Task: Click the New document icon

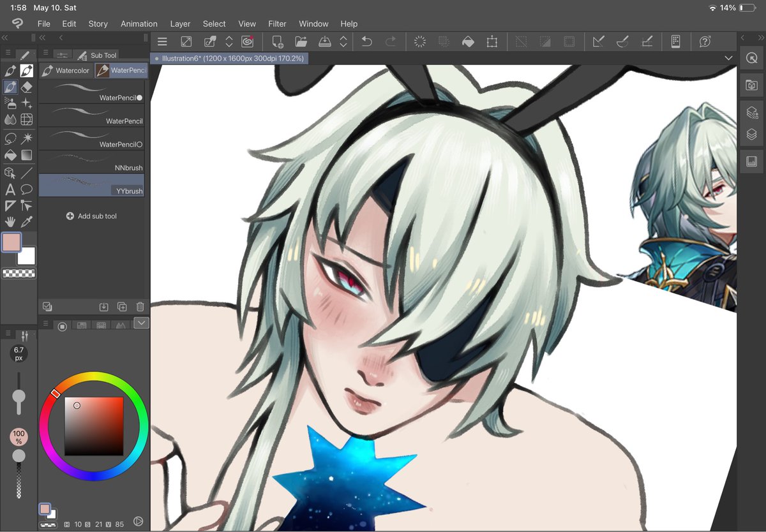Action: [x=278, y=41]
